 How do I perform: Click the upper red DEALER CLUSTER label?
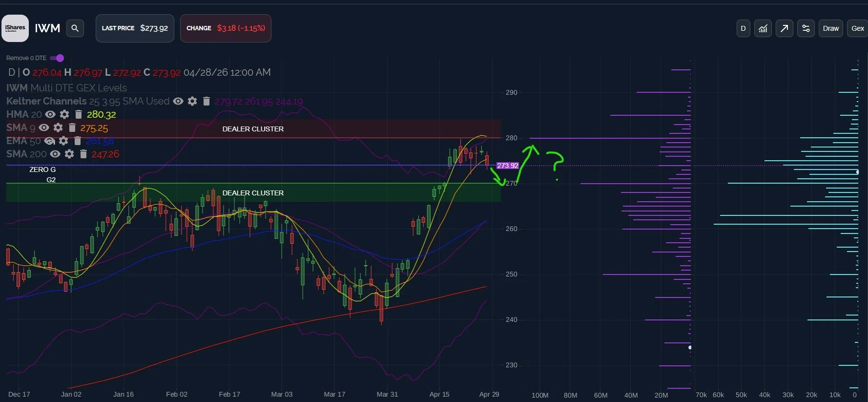[253, 129]
